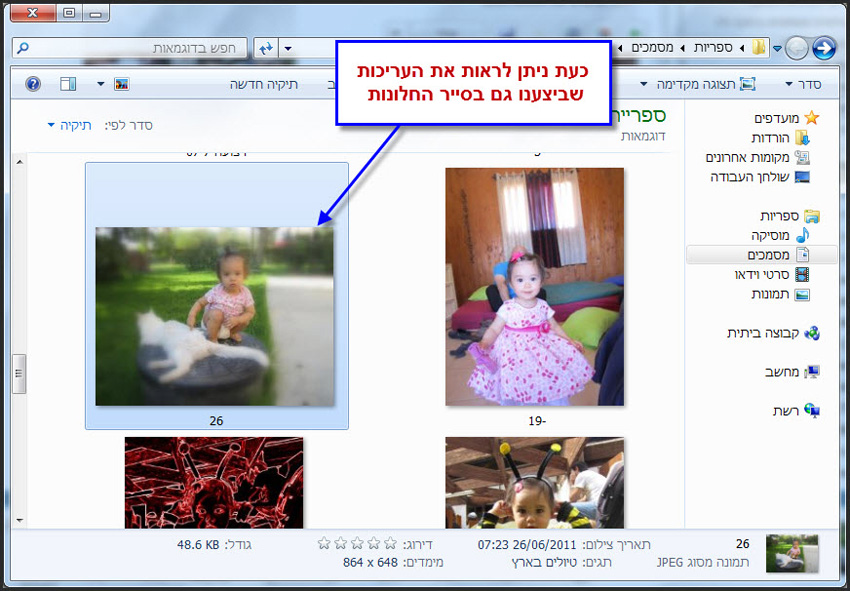This screenshot has width=850, height=591.
Task: Click the Back navigation arrow button
Action: pyautogui.click(x=823, y=48)
